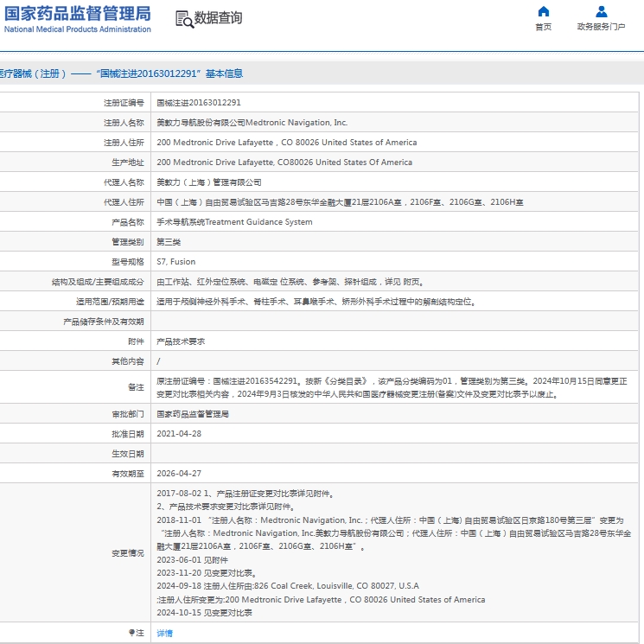Select 生产地址 value with CO80026

point(284,163)
